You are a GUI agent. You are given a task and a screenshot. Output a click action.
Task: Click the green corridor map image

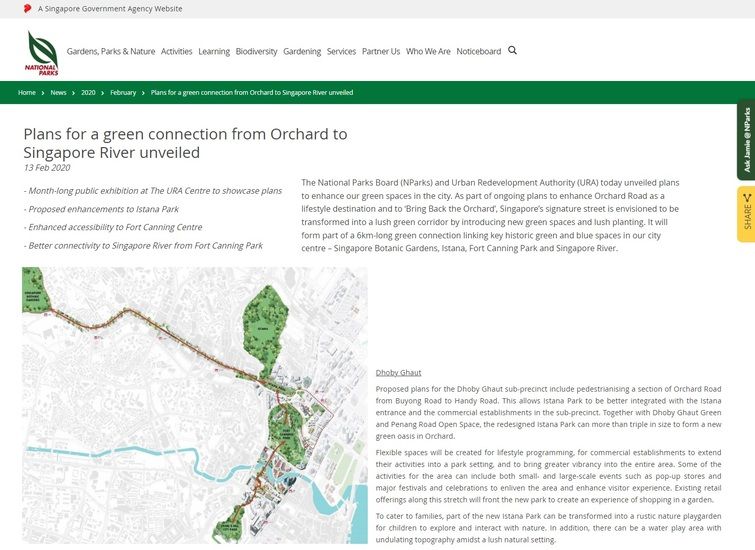194,404
